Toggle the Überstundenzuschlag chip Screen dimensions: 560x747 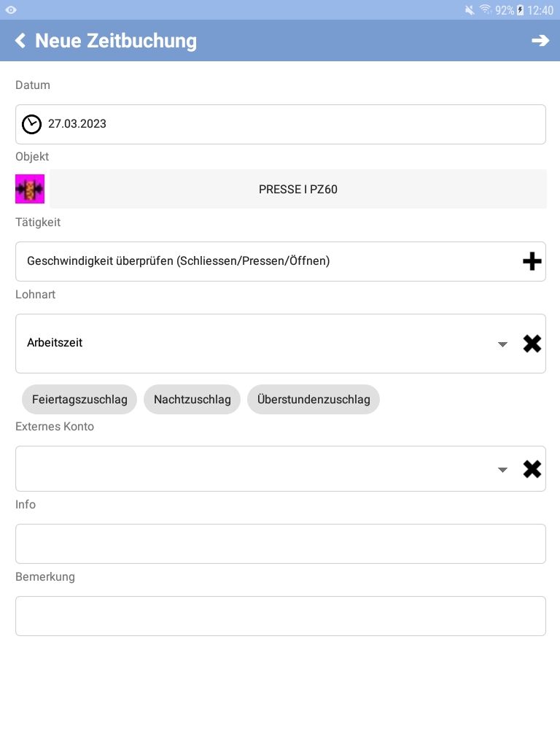point(314,399)
